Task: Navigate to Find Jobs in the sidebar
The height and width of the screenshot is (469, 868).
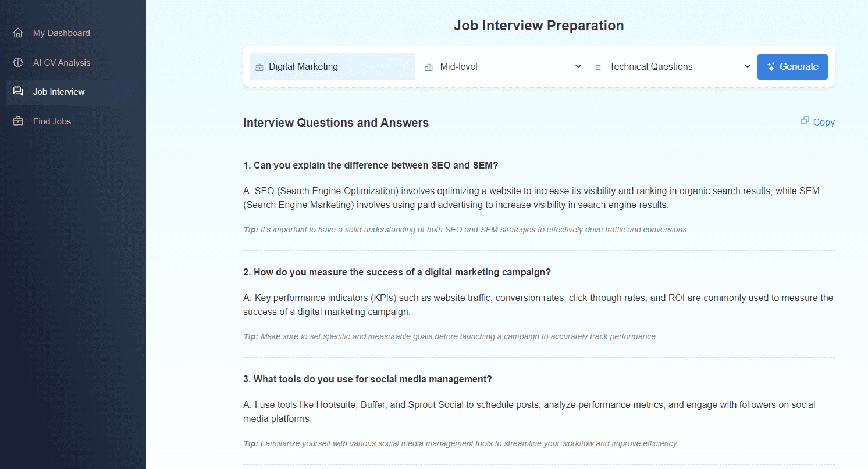Action: (52, 121)
